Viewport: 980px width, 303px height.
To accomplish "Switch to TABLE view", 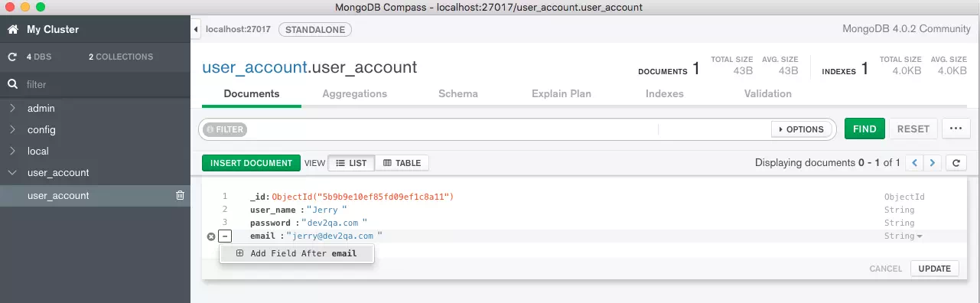I will point(402,163).
